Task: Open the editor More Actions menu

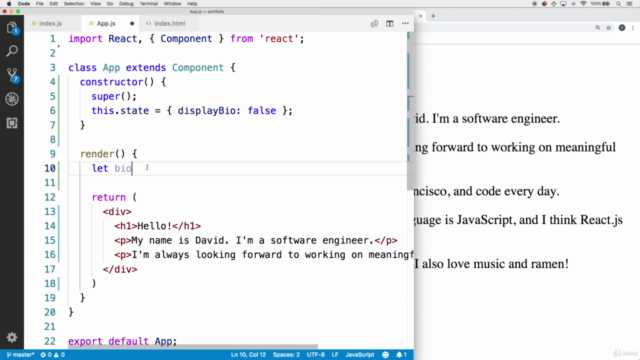Action: [405, 24]
